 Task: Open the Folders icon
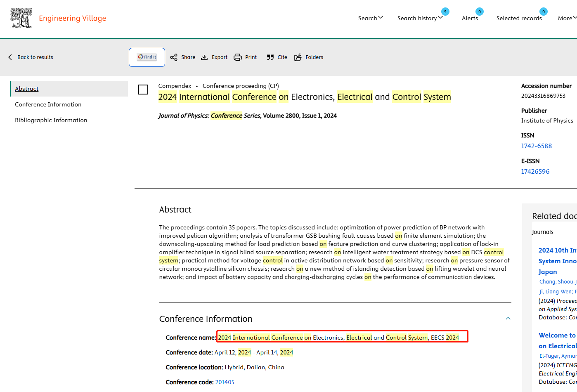298,57
